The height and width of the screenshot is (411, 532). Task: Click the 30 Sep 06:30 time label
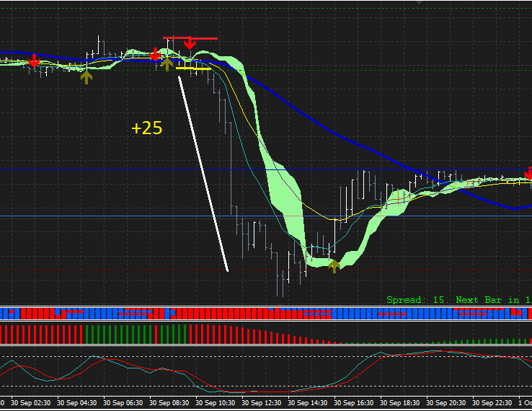[x=123, y=403]
